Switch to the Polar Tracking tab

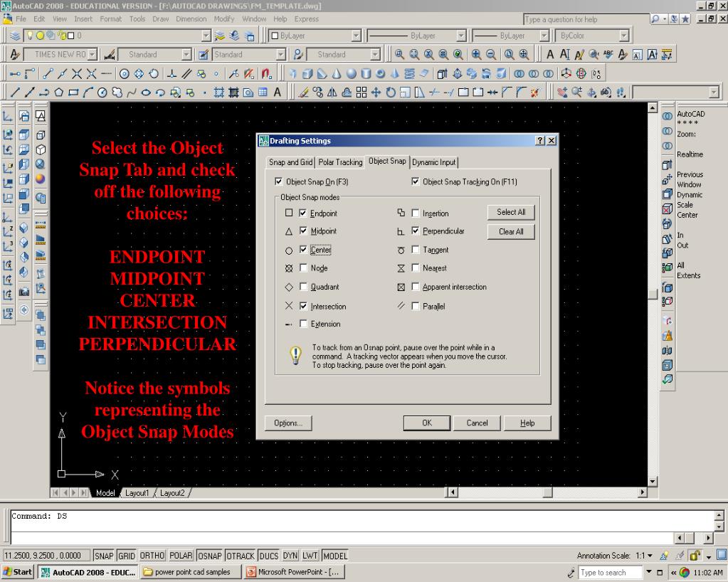coord(340,162)
